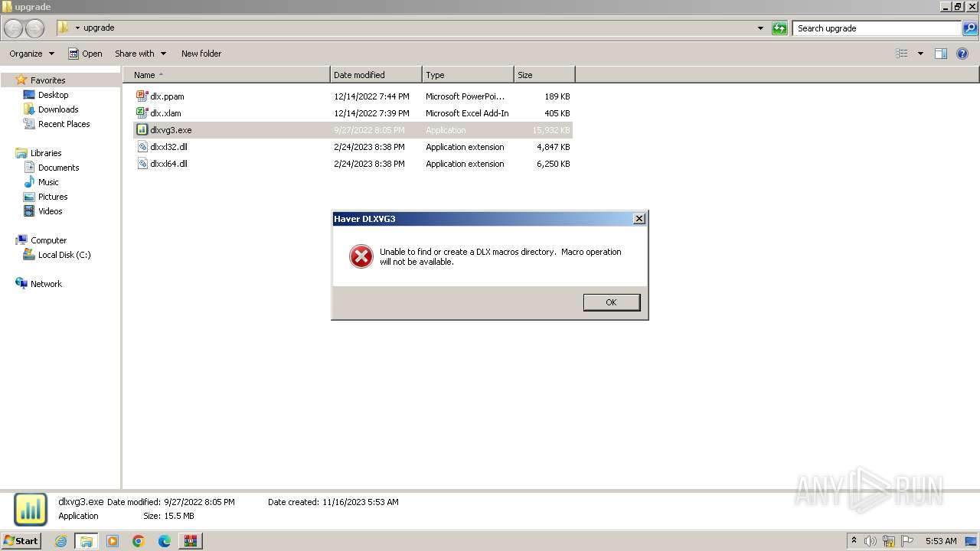Viewport: 980px width, 551px height.
Task: Sort files by the Size column
Action: [x=544, y=75]
